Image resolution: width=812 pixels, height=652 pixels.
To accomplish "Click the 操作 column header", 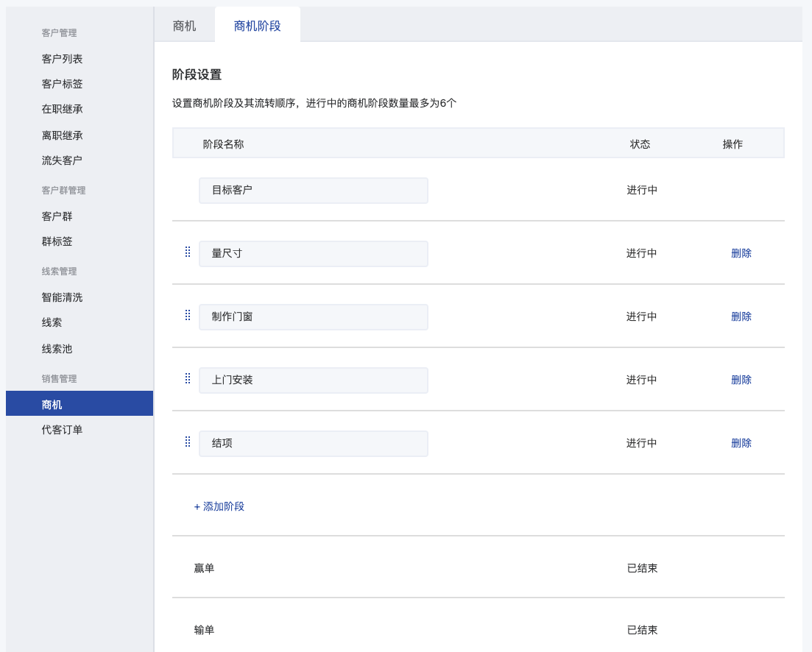I will [x=732, y=144].
